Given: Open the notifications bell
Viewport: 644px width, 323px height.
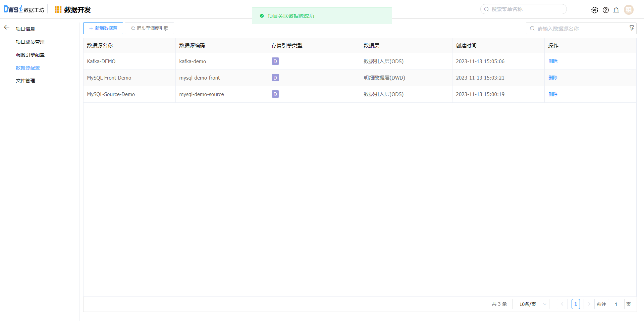Looking at the screenshot, I should [x=616, y=10].
